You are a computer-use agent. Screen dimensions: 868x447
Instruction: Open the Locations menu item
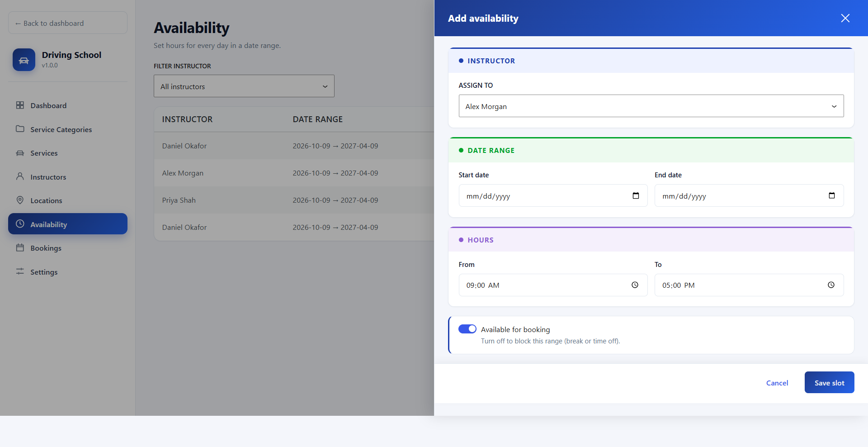click(68, 200)
